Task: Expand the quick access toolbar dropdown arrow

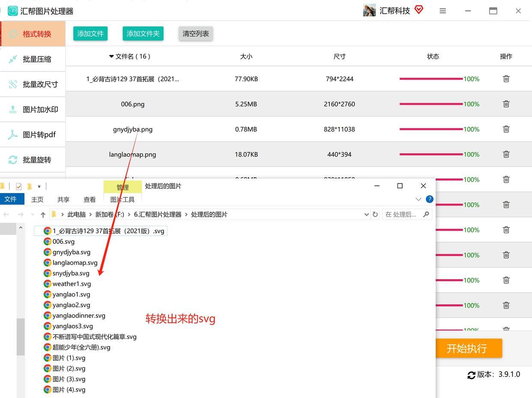Action: click(39, 186)
